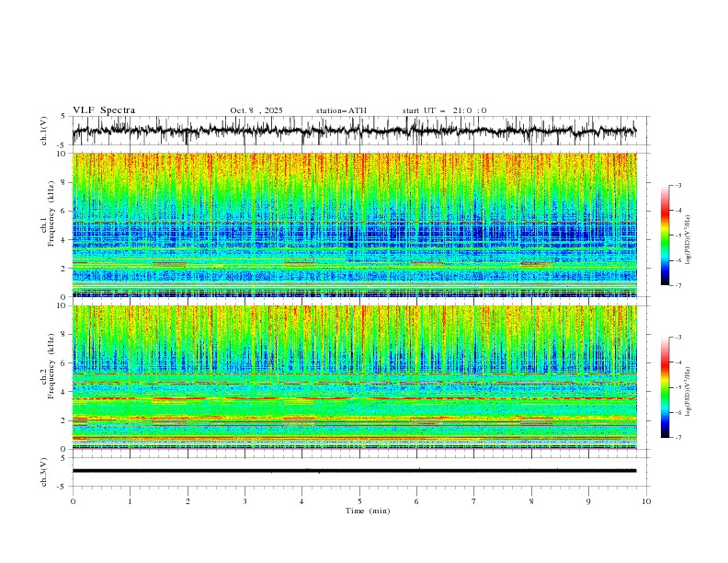The image size is (728, 563).
Task: Select the date text "Oct. 8 , 2025"
Action: pos(256,110)
